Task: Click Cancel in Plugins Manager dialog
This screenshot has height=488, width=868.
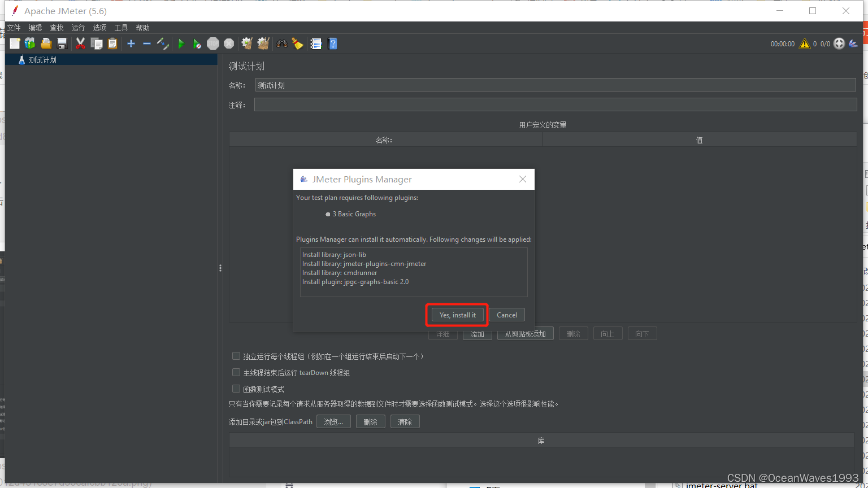Action: (x=507, y=315)
